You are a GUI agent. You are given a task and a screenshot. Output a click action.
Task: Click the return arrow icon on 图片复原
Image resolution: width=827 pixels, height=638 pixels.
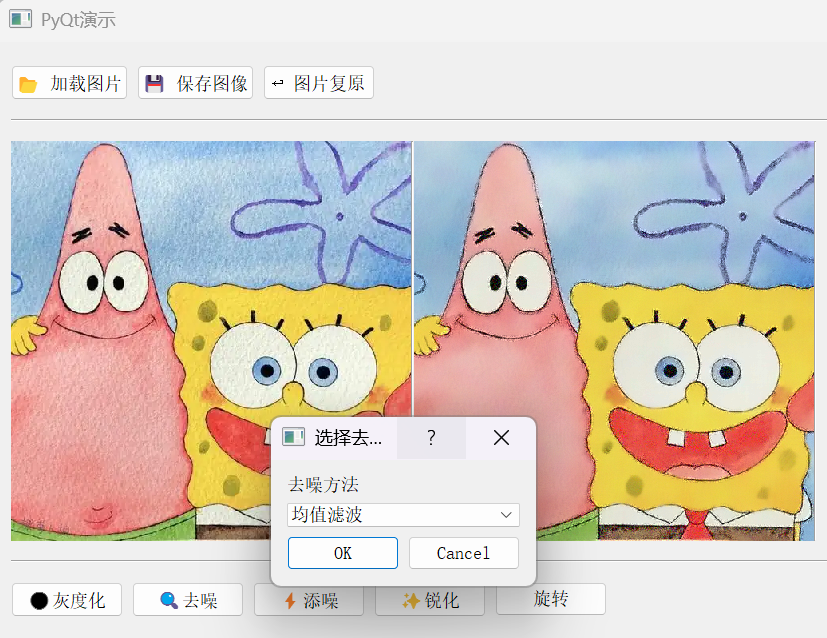[x=277, y=83]
